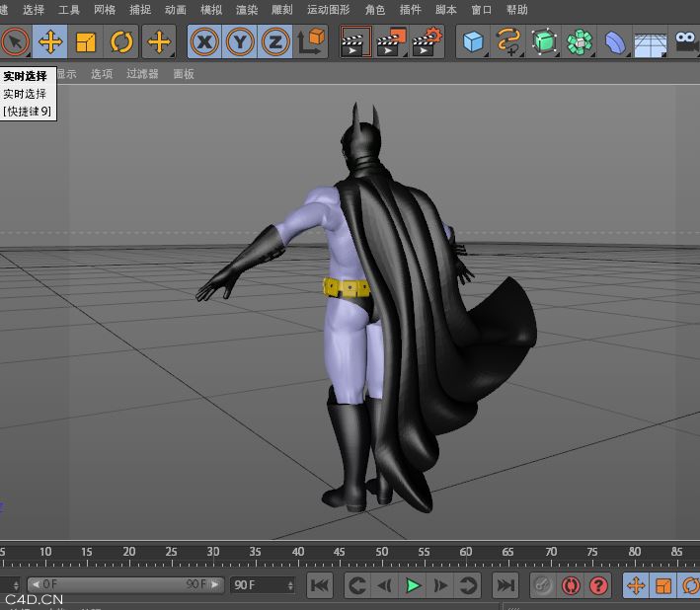This screenshot has width=700, height=610.
Task: Open the 脚本 menu
Action: click(446, 10)
